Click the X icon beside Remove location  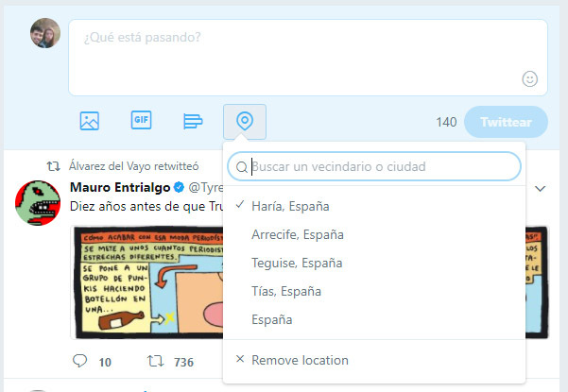pos(240,359)
